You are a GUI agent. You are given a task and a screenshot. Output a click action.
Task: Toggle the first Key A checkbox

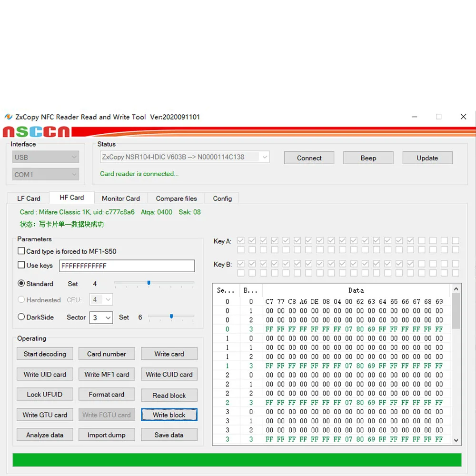pos(241,240)
